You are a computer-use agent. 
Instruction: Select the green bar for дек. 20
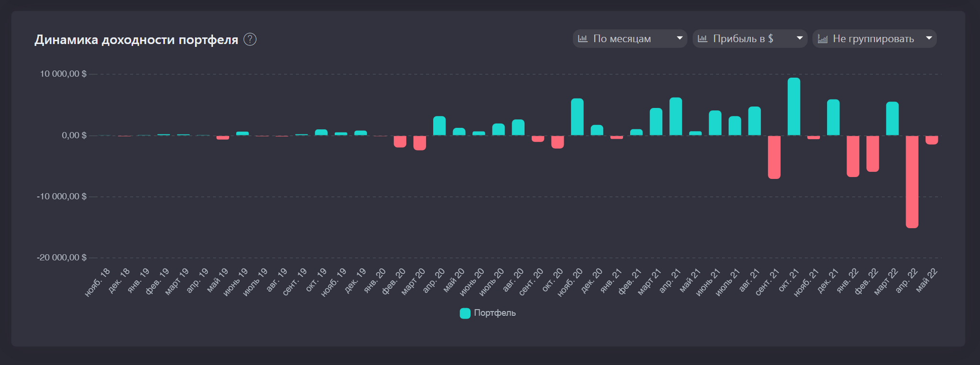tap(597, 130)
